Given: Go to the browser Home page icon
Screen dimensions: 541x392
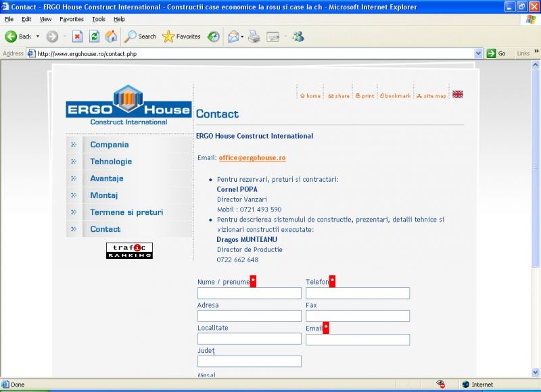Looking at the screenshot, I should tap(111, 36).
